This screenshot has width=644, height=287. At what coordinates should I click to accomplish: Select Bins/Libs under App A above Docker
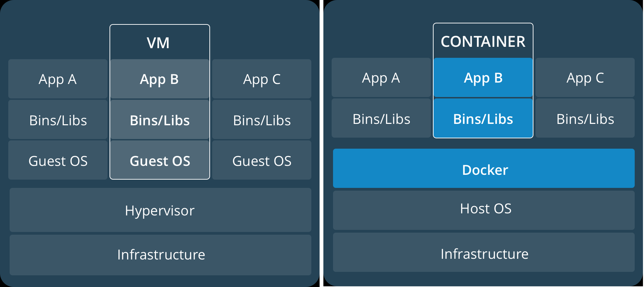tap(381, 119)
